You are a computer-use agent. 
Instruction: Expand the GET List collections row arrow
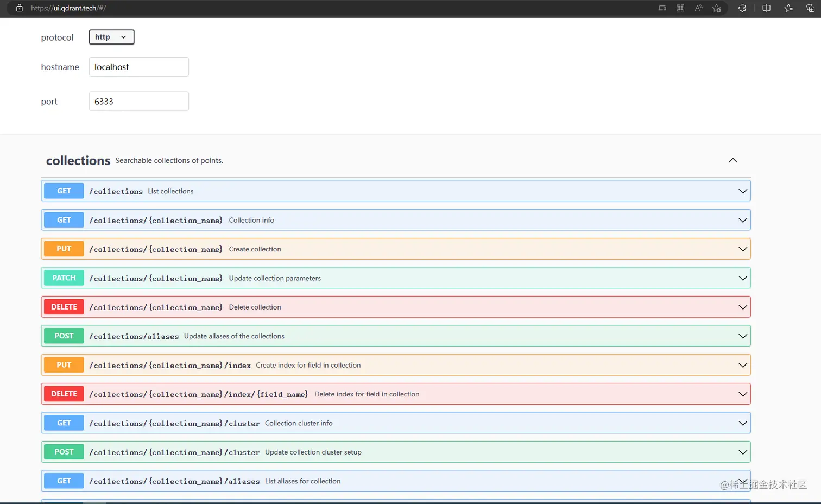(x=743, y=191)
